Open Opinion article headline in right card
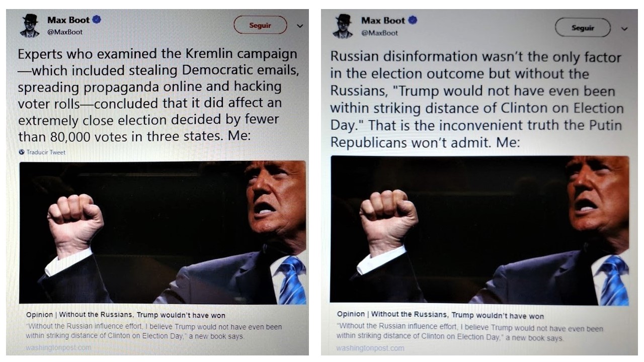 pyautogui.click(x=440, y=315)
